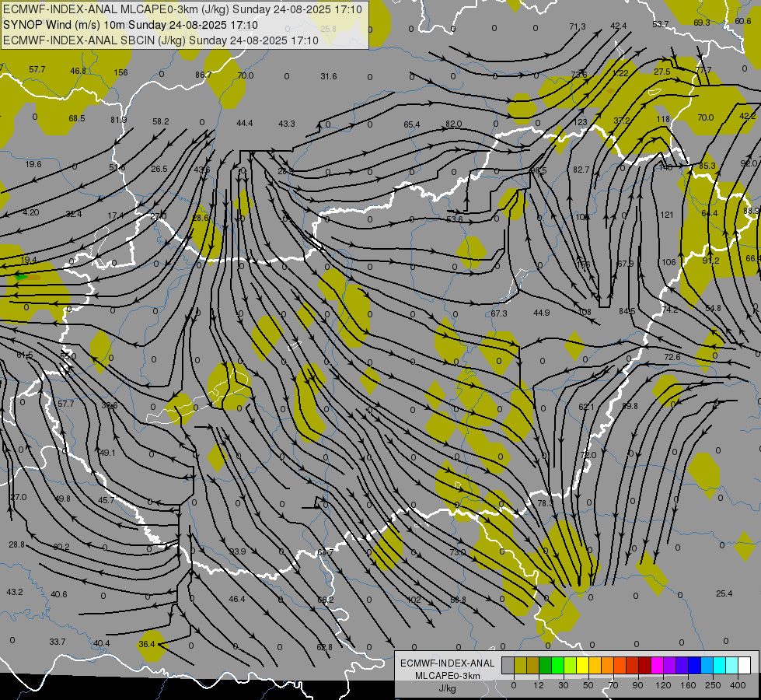Select the bright cyan legend swatch
Viewport: 761px width, 700px height.
pos(719,665)
